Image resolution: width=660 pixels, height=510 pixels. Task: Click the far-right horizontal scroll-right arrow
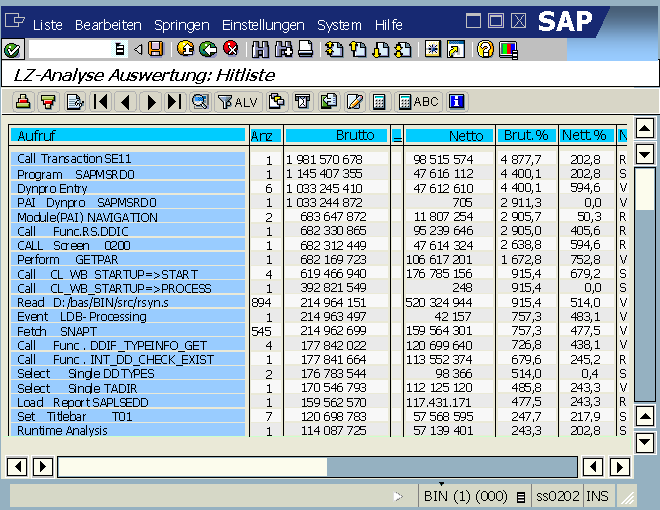click(620, 467)
